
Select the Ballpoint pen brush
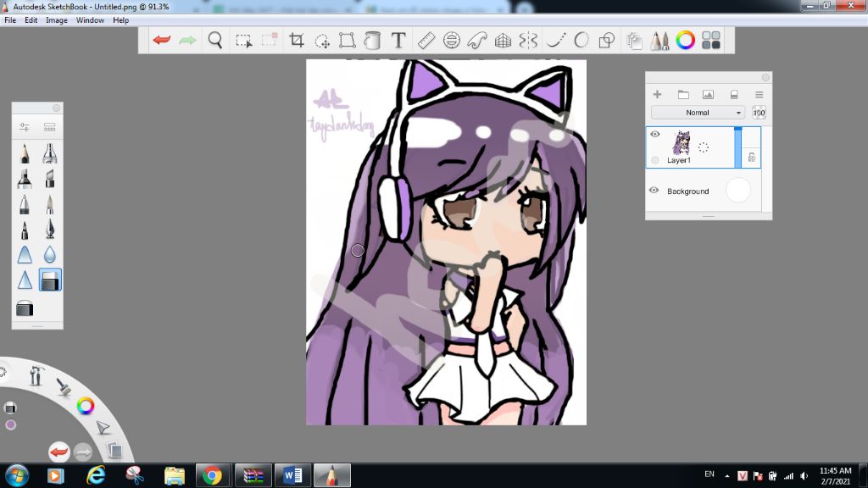(25, 204)
